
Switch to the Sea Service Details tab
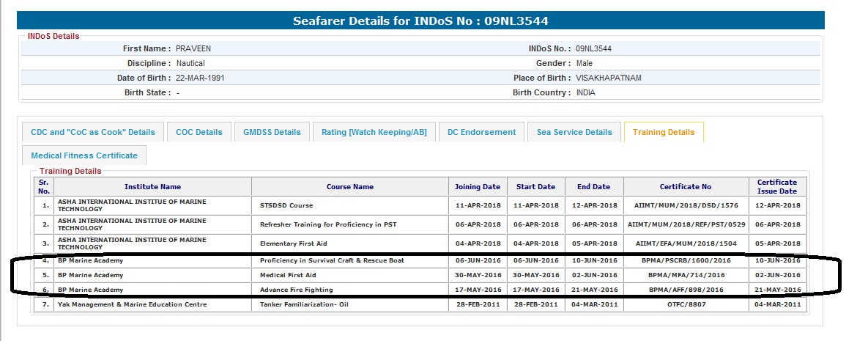click(574, 132)
